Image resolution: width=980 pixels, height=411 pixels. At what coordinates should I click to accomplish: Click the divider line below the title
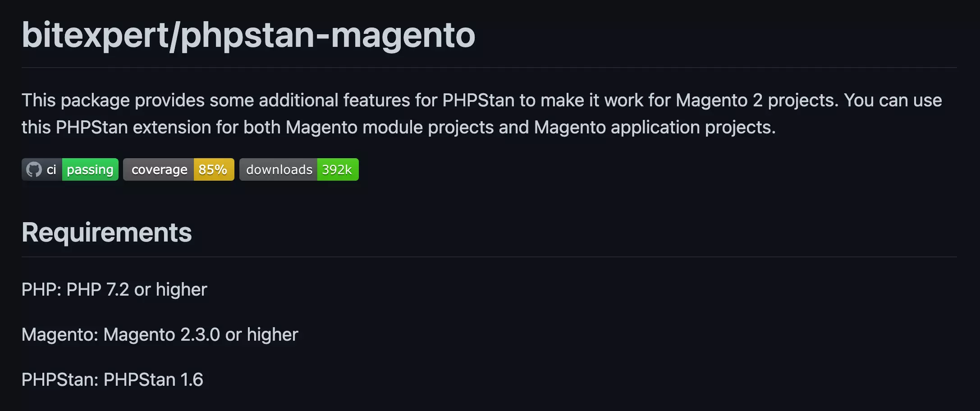click(x=489, y=68)
